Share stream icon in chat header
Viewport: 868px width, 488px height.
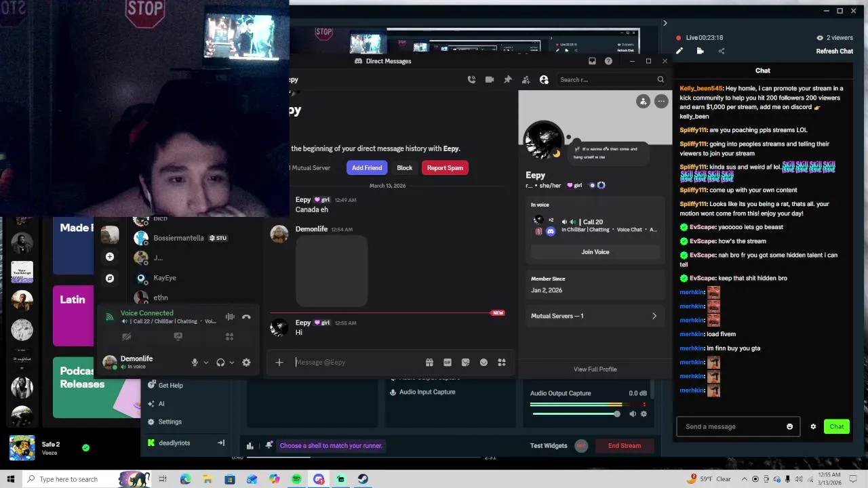tap(722, 51)
